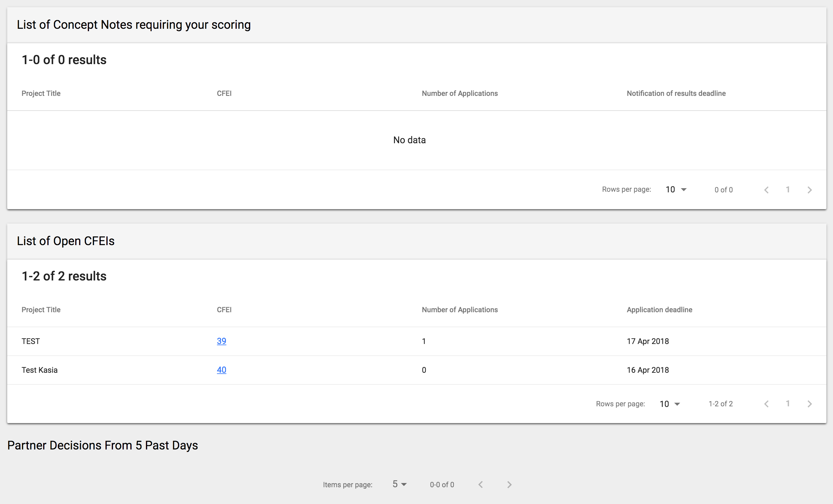Select the Test Kasia project row
The width and height of the screenshot is (833, 504).
tap(40, 370)
